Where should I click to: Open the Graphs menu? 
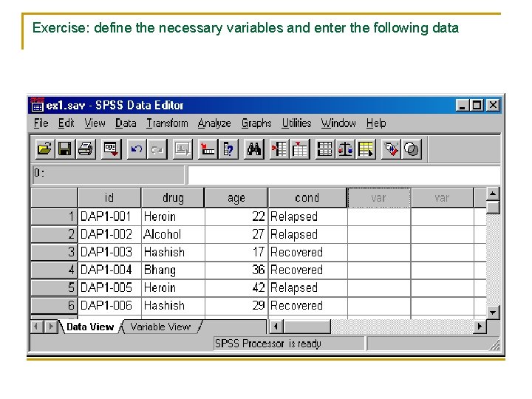[x=256, y=123]
